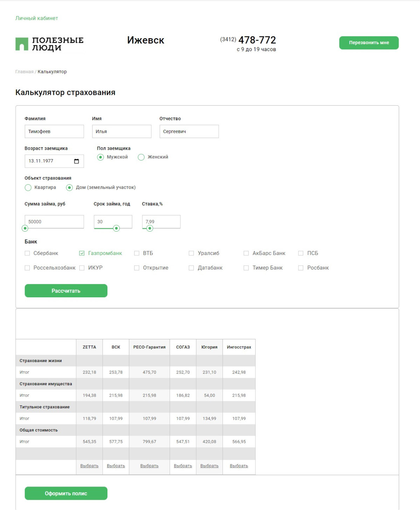Click Выбрать under СОГАЗ column

183,466
